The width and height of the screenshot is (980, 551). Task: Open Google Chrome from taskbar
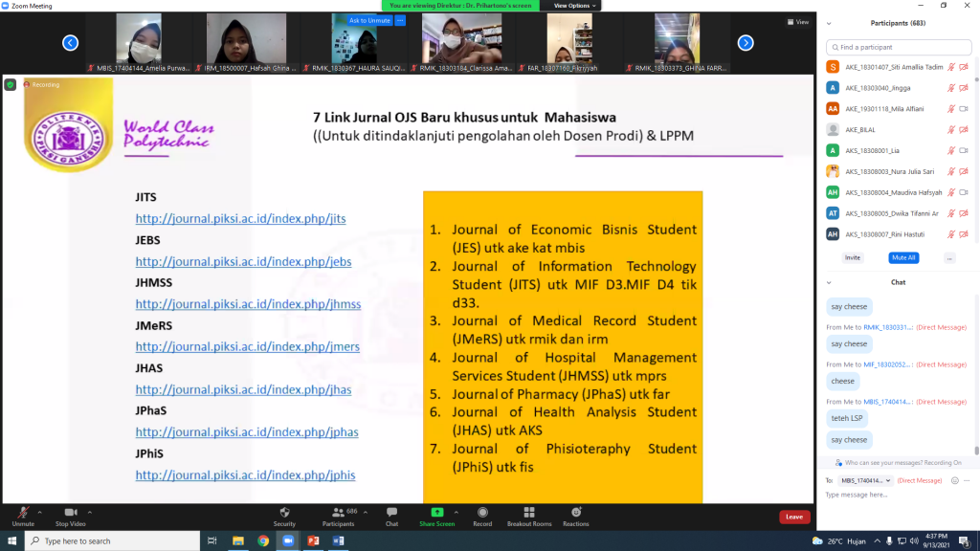coord(263,541)
